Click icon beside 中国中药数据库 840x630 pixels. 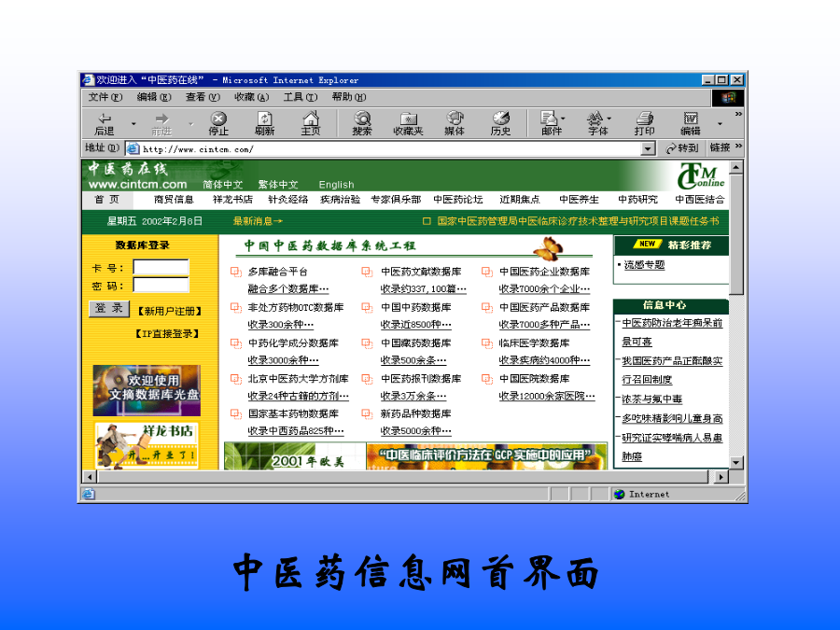coord(367,307)
